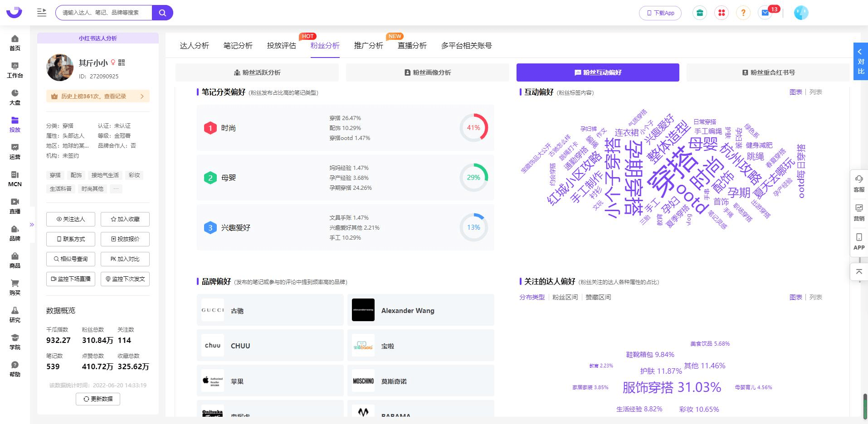Open 商品 products in sidebar
This screenshot has height=424, width=868.
[x=15, y=260]
